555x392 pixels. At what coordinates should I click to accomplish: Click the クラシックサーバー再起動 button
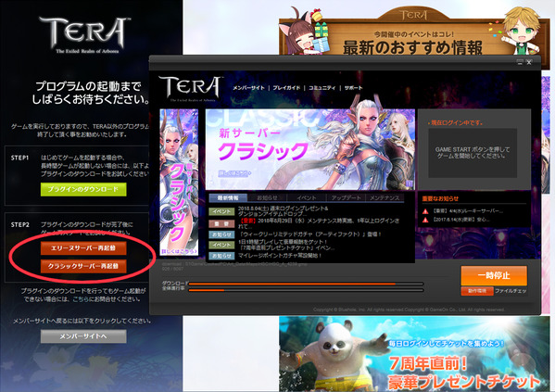coord(83,266)
